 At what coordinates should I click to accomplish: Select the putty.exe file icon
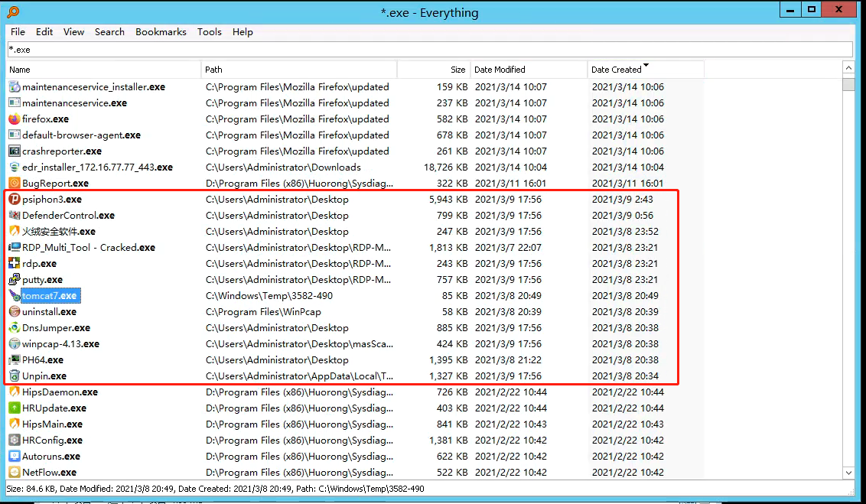[14, 280]
